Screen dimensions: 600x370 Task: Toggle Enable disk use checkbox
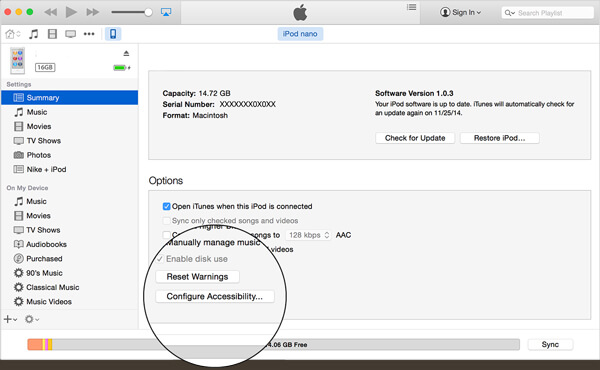point(160,259)
